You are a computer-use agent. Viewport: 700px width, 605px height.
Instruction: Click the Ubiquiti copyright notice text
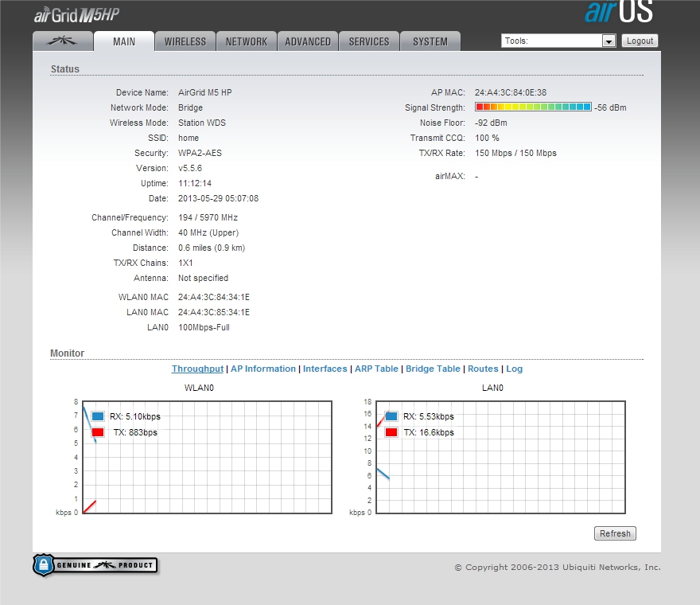(x=558, y=567)
